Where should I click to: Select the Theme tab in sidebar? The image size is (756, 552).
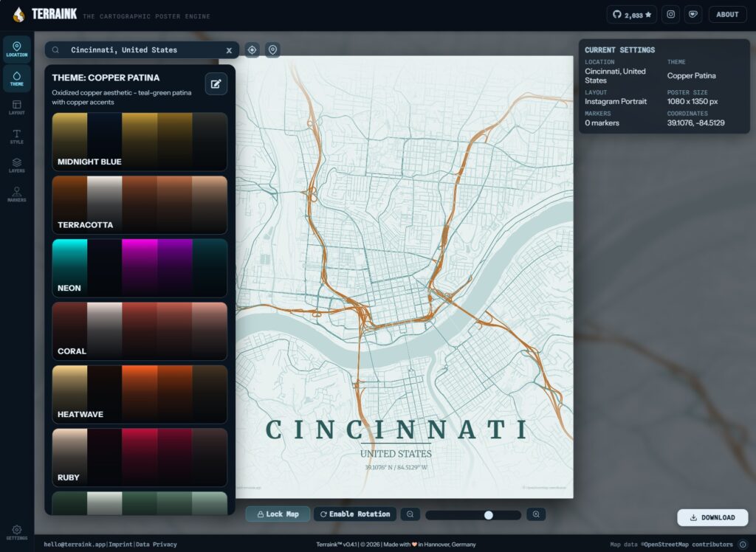coord(17,78)
